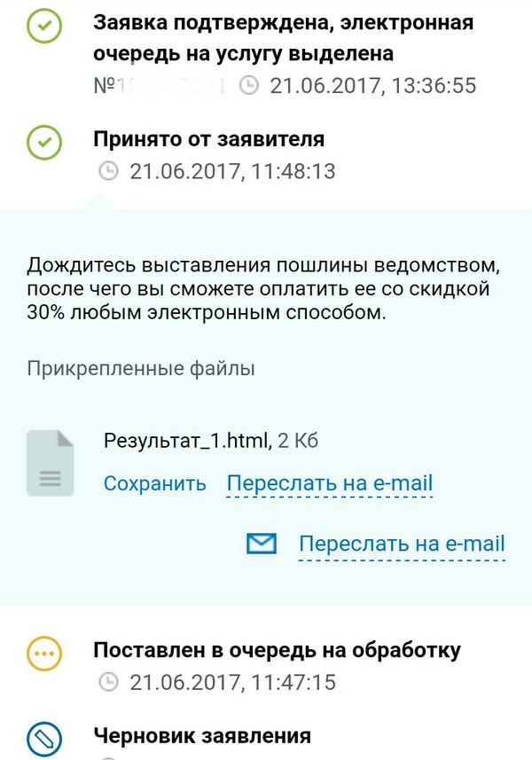Image resolution: width=532 pixels, height=760 pixels.
Task: Click green checkmark icon beside 'Принято от заявителя'
Action: 44,142
